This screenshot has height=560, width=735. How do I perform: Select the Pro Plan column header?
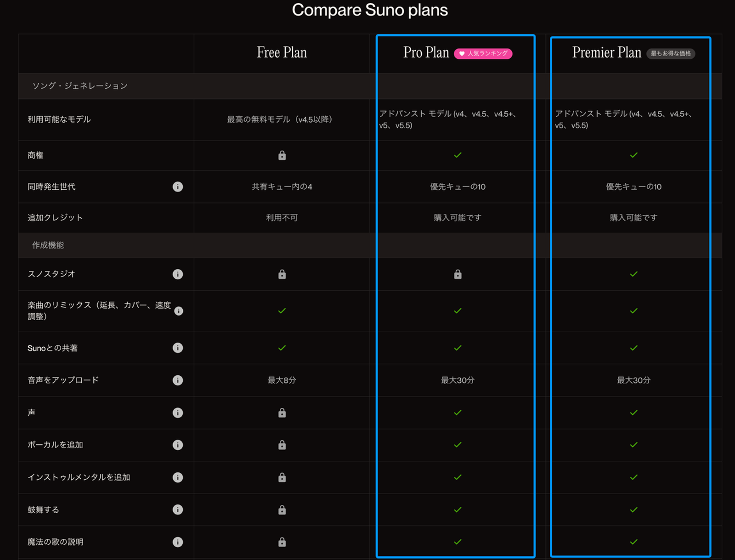(x=426, y=53)
